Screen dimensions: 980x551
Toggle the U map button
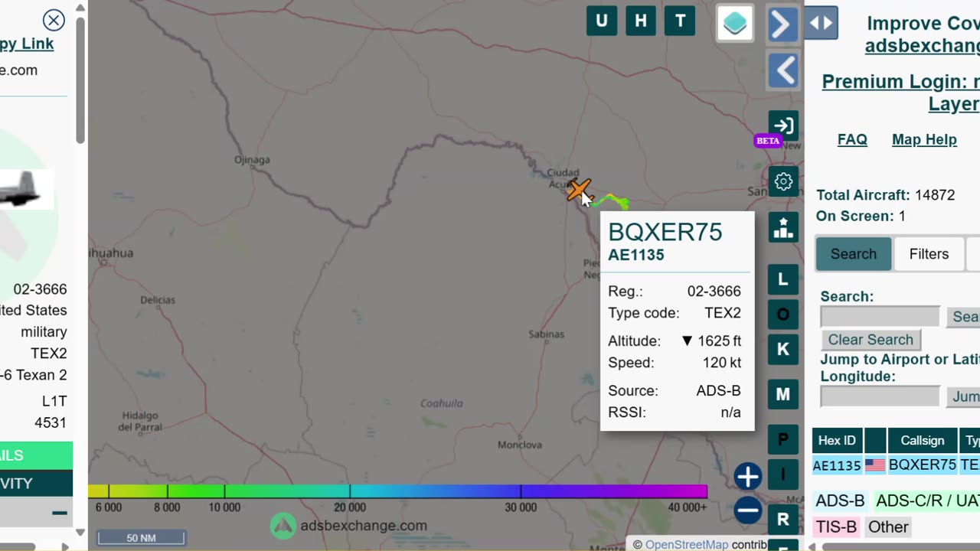pos(602,21)
